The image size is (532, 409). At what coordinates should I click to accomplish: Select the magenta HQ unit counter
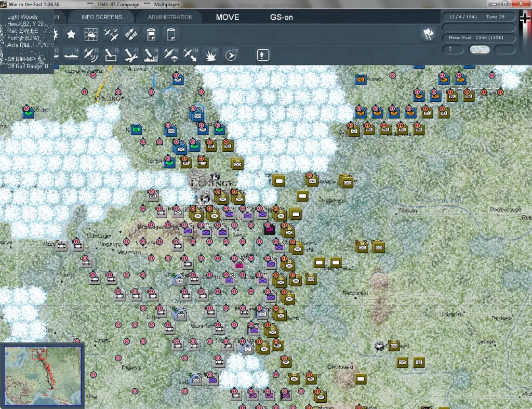tap(239, 265)
